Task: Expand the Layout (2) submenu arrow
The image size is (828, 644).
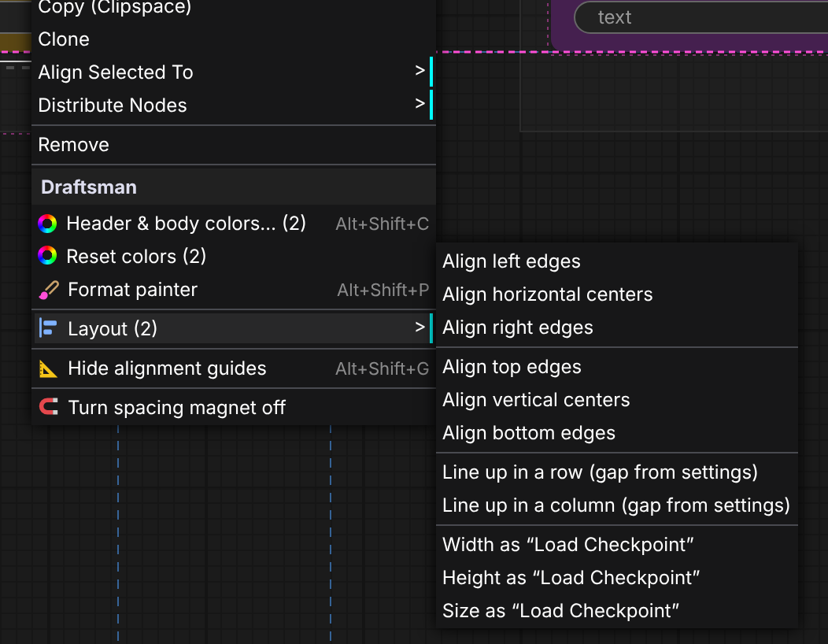Action: [x=420, y=328]
